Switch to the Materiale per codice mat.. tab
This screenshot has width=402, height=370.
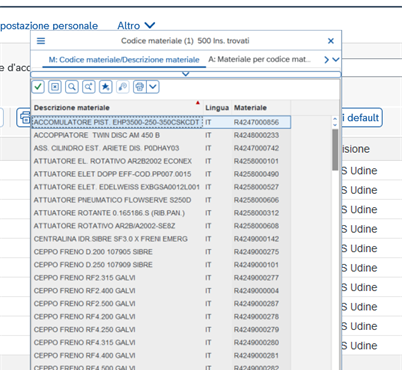(259, 59)
